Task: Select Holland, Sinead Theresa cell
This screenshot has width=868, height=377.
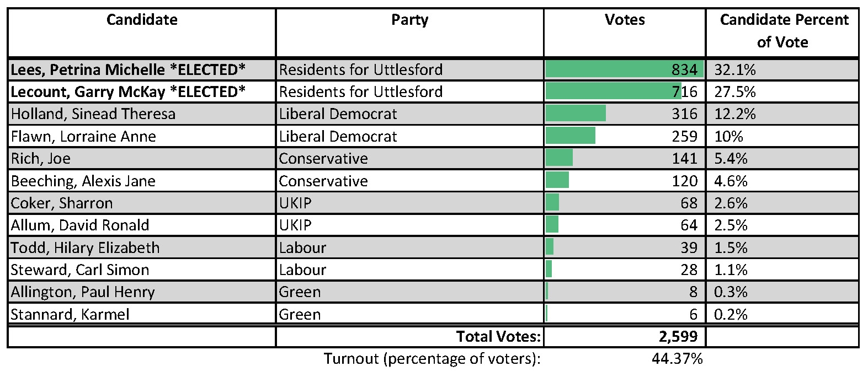Action: coord(93,114)
